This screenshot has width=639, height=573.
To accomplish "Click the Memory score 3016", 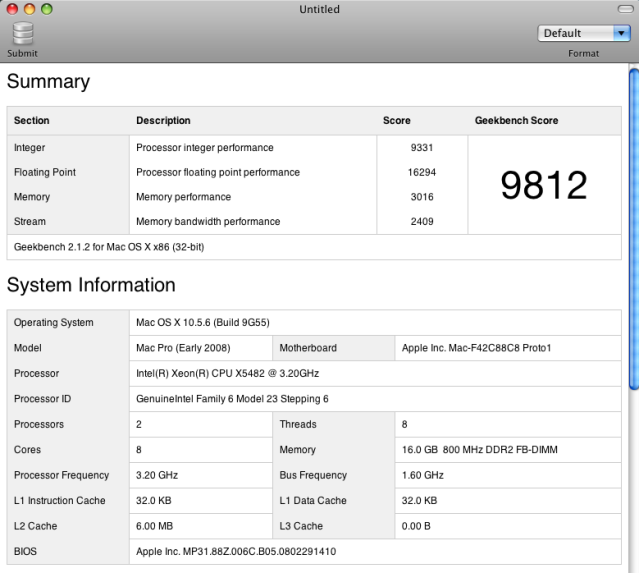I will pos(422,197).
